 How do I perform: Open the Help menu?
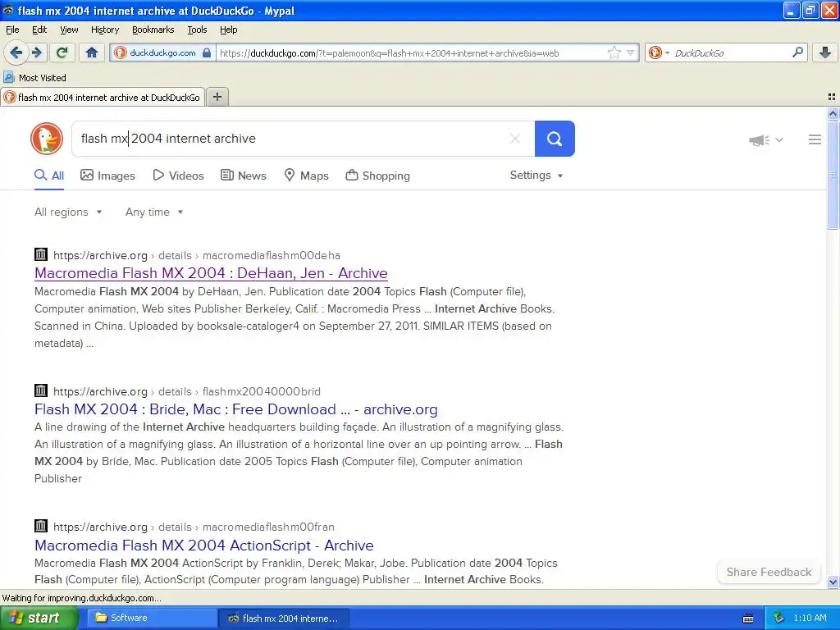tap(229, 30)
